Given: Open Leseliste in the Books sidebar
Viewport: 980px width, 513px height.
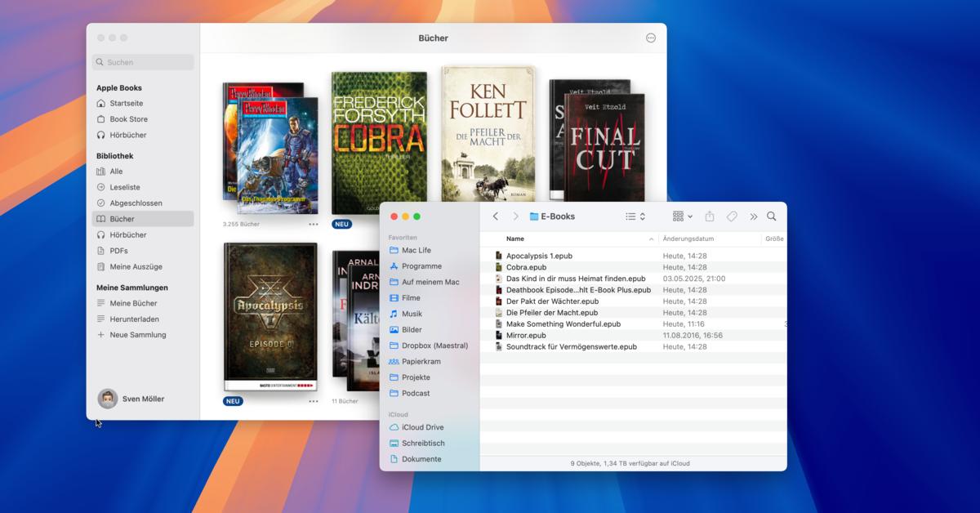Looking at the screenshot, I should (125, 187).
